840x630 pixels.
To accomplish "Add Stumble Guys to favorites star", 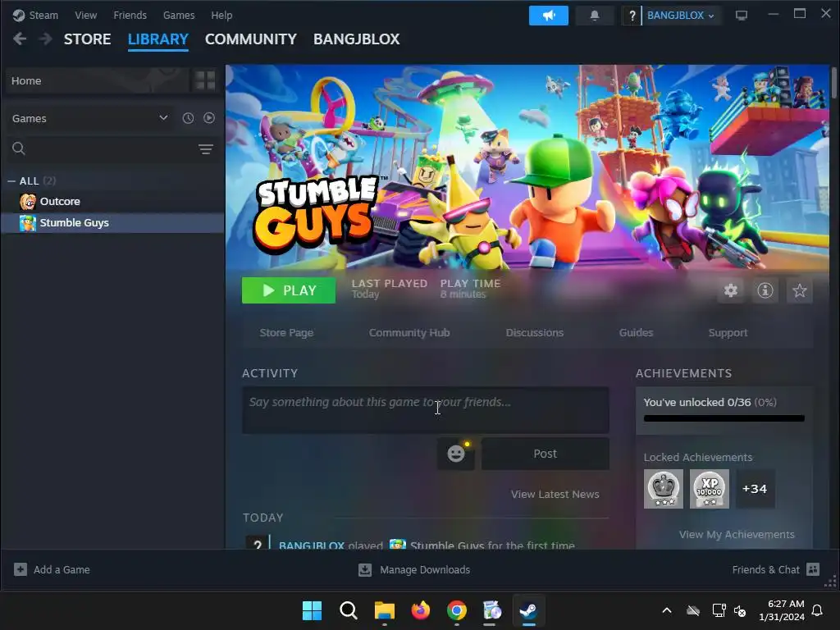I will pyautogui.click(x=799, y=290).
